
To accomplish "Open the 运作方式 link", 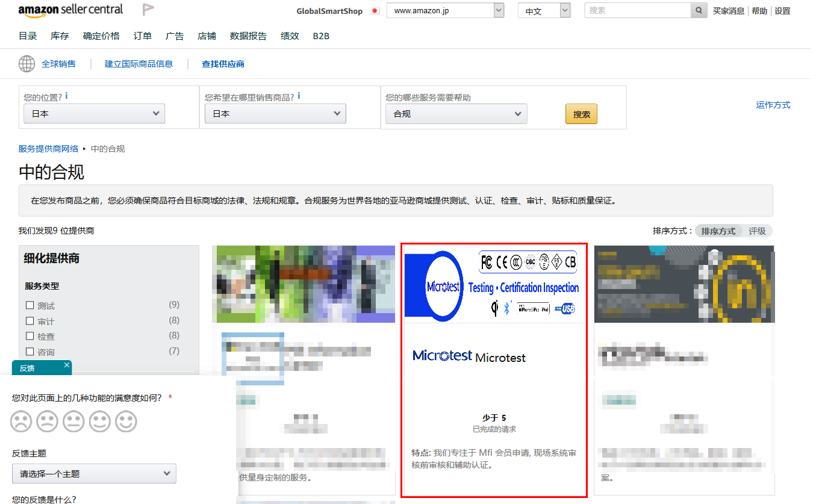I will (x=773, y=105).
